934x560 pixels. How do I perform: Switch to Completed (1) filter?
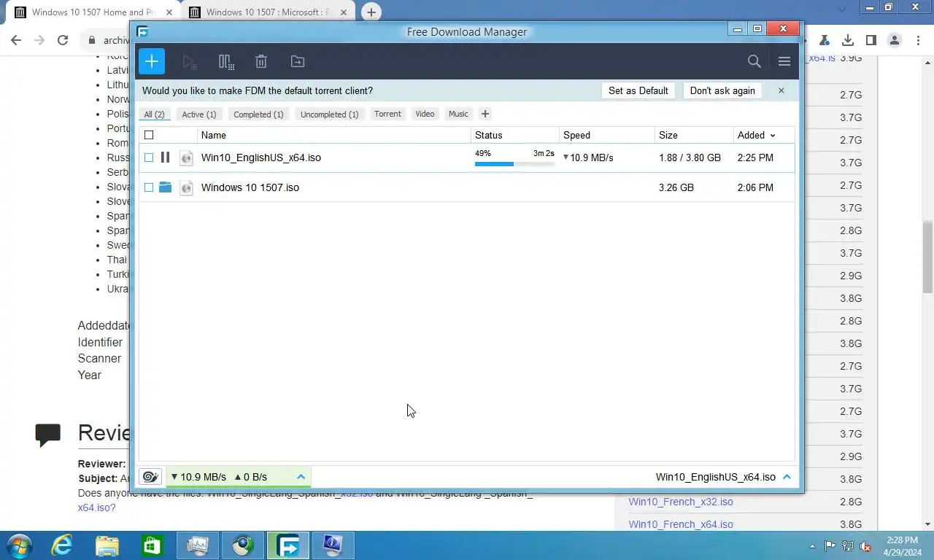point(258,114)
